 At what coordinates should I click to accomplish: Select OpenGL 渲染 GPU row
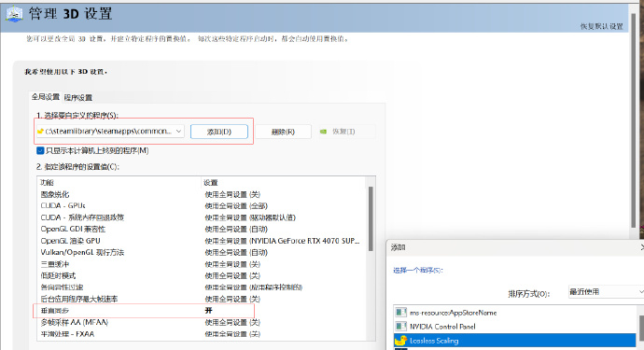pos(202,241)
